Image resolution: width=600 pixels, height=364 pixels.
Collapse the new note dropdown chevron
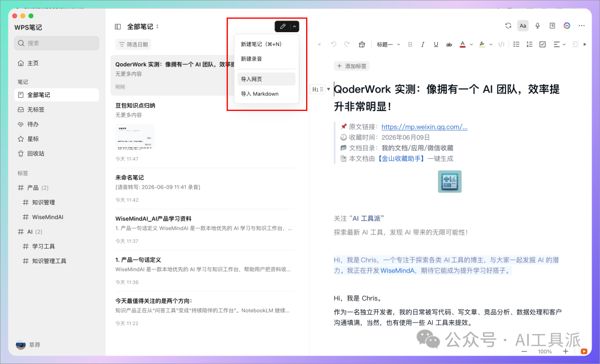(x=294, y=27)
